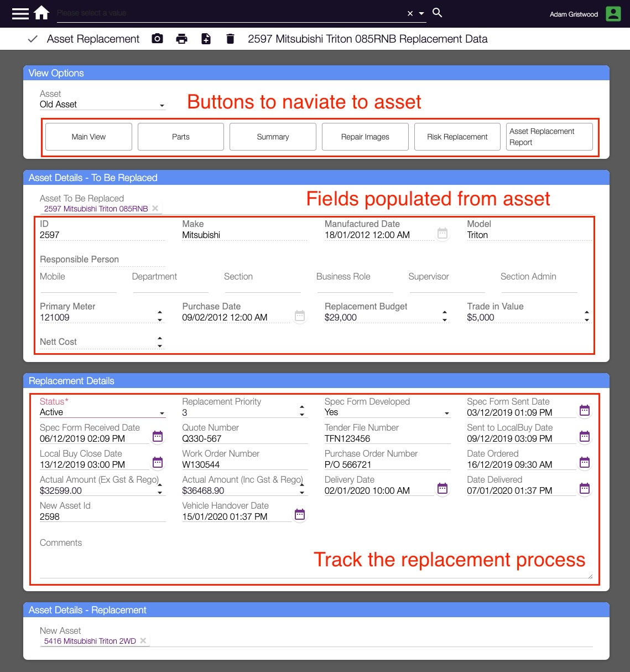Image resolution: width=630 pixels, height=672 pixels.
Task: Click the Risk Replacement button
Action: pos(457,137)
